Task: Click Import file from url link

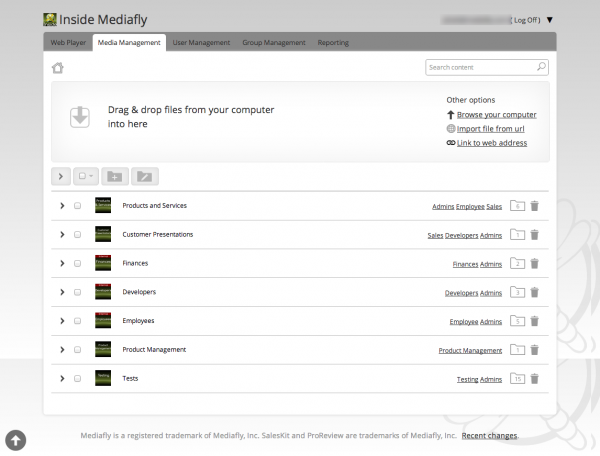Action: pyautogui.click(x=491, y=129)
